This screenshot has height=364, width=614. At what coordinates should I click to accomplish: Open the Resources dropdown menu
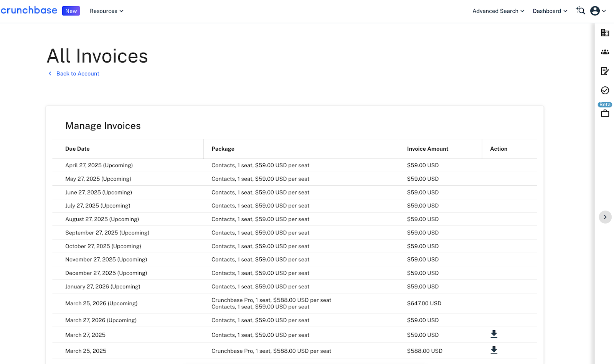point(107,11)
